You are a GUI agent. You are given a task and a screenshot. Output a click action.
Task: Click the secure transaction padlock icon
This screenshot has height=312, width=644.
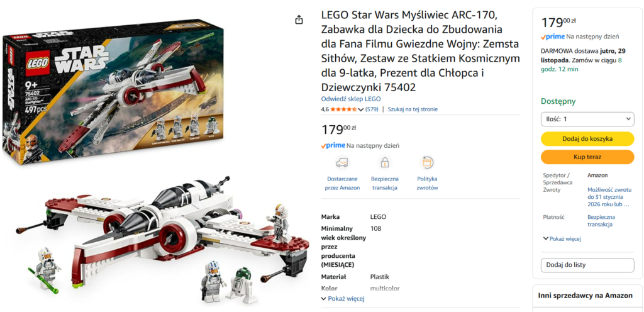[x=384, y=162]
